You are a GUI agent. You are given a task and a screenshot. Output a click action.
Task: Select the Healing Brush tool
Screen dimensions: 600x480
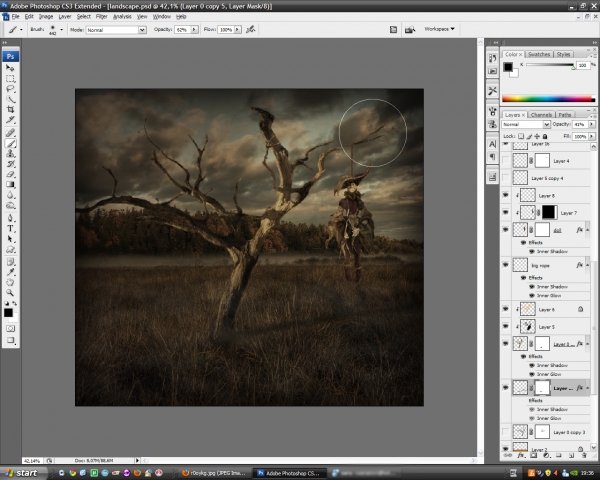click(10, 133)
